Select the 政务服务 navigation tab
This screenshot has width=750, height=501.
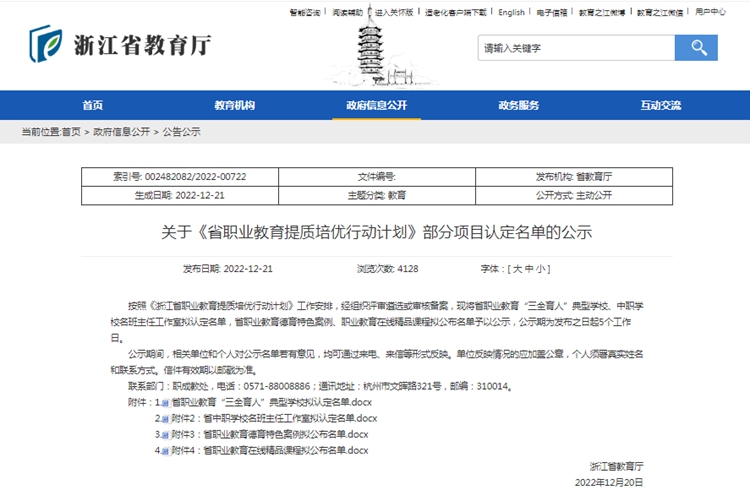519,105
